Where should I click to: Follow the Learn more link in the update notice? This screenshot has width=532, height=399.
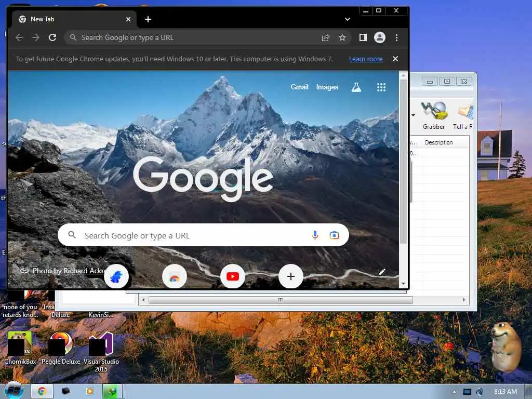[x=366, y=59]
